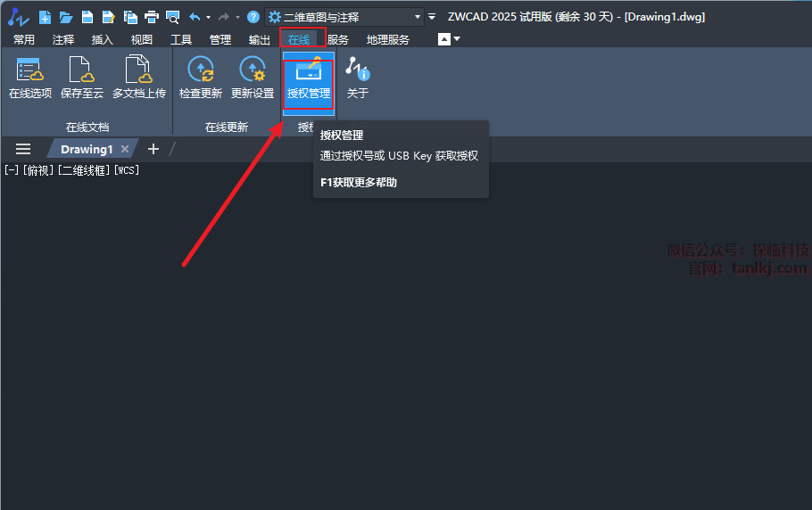Viewport: 812px width, 510px height.
Task: Open the 二维草图与注释 workspace dropdown
Action: point(344,17)
